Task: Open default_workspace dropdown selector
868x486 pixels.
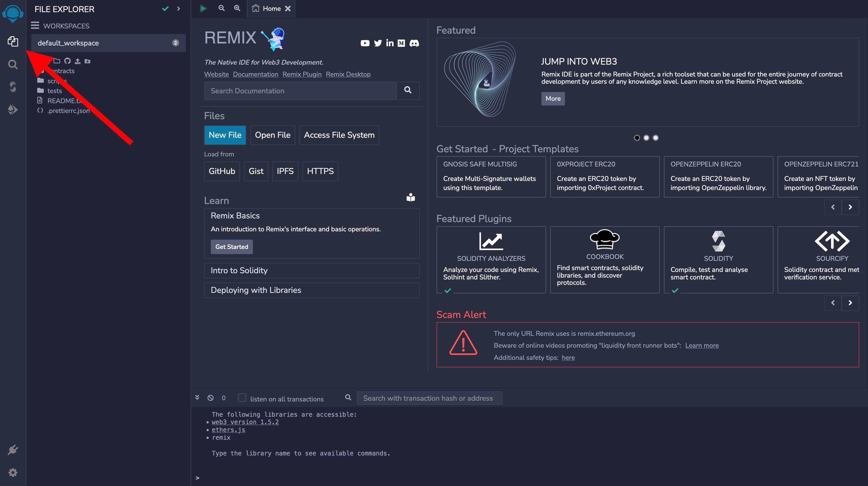Action: 108,43
